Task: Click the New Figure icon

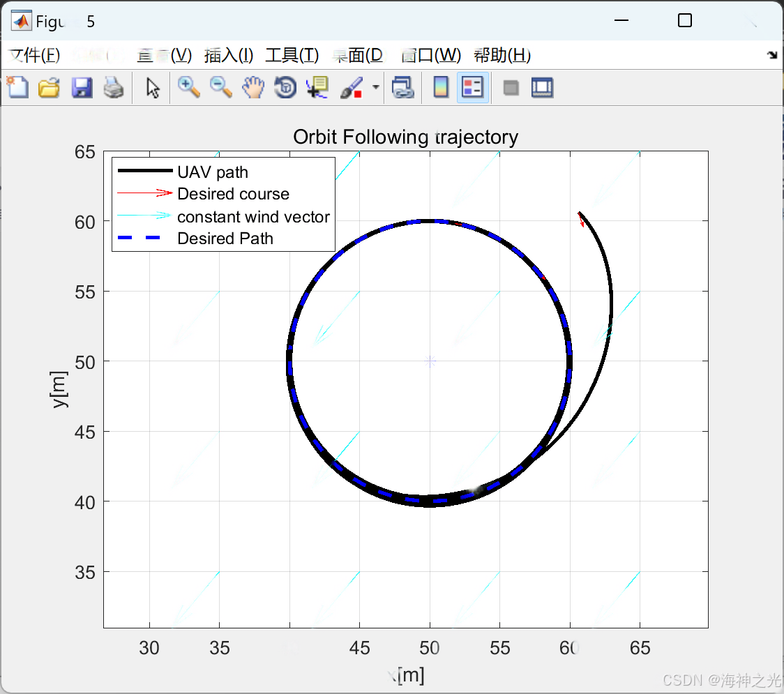Action: (x=17, y=87)
